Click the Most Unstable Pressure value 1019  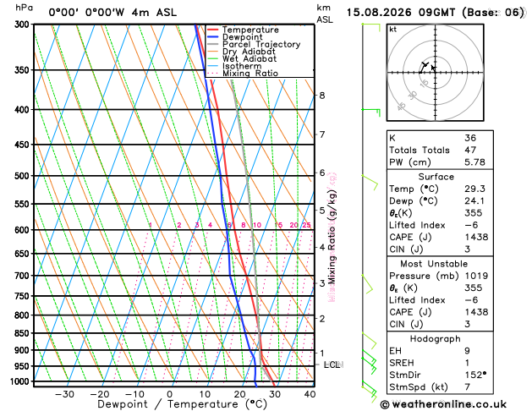pos(476,276)
